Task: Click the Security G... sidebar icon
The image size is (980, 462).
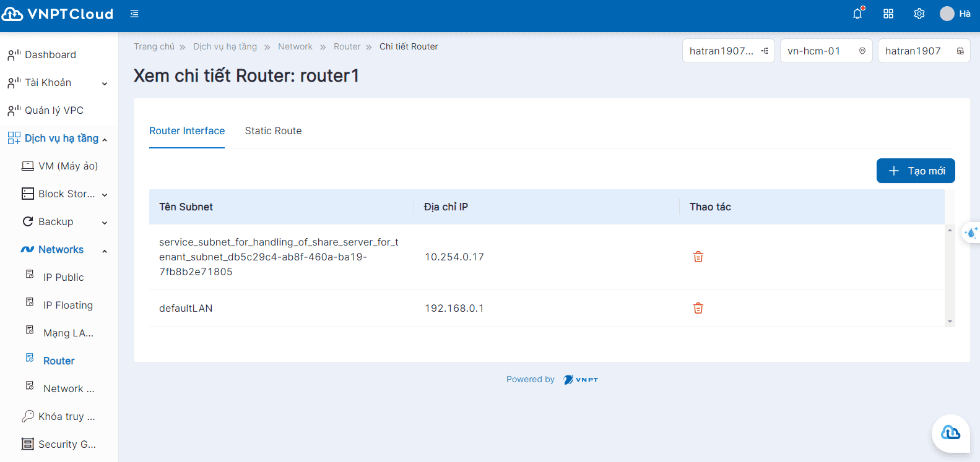Action: [28, 444]
